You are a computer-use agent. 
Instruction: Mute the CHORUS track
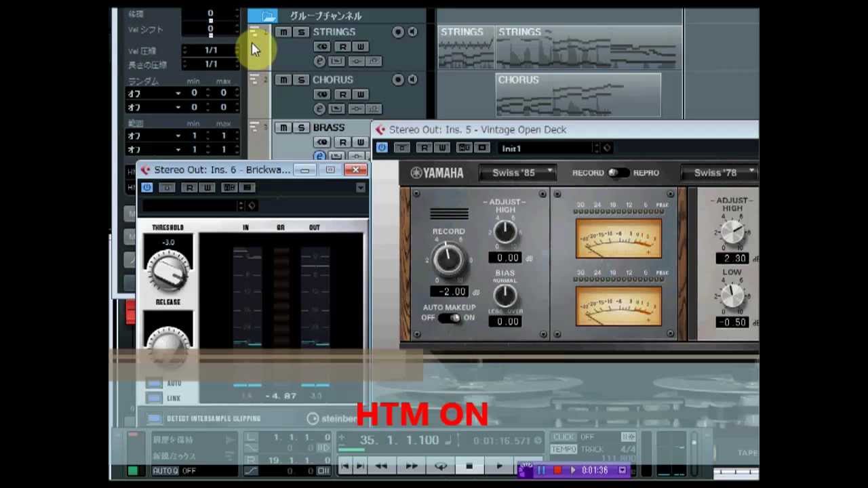point(283,80)
